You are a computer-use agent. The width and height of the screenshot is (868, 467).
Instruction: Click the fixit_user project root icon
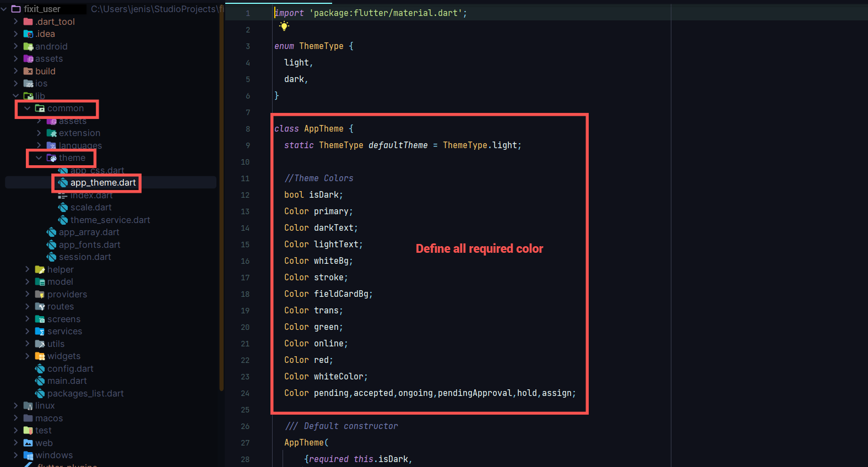tap(16, 9)
